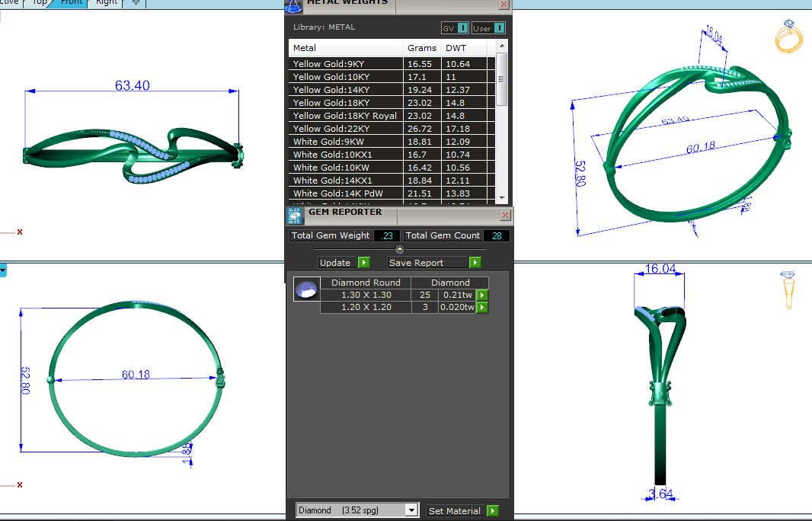Image resolution: width=812 pixels, height=521 pixels.
Task: Toggle the User library switch
Action: pyautogui.click(x=499, y=28)
